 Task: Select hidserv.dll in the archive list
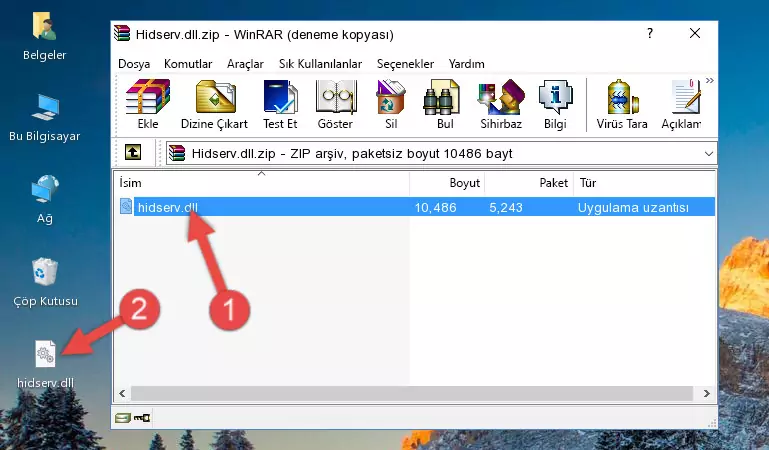[x=416, y=207]
